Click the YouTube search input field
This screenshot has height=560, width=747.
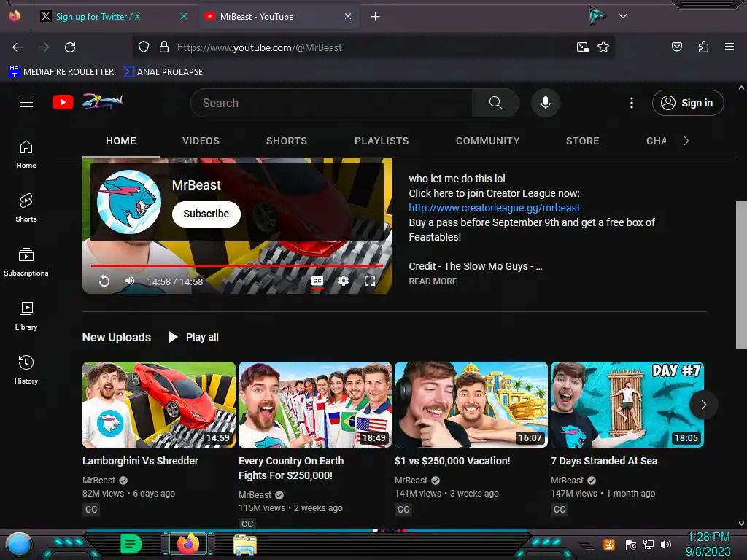332,103
